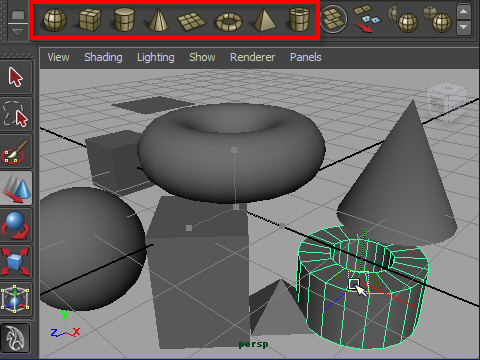Pick the Paint Selection tool
480x360 pixels.
(16, 152)
